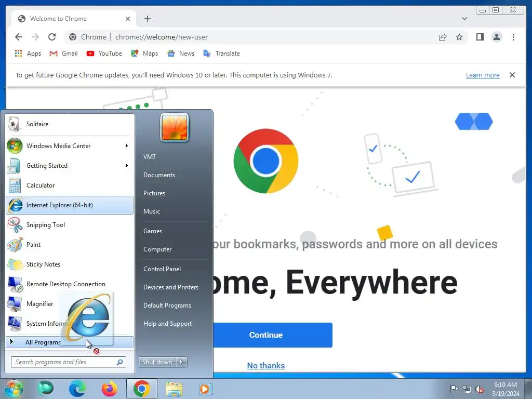Launch the Snipping Tool
Viewport: 532px width, 399px height.
pyautogui.click(x=69, y=224)
